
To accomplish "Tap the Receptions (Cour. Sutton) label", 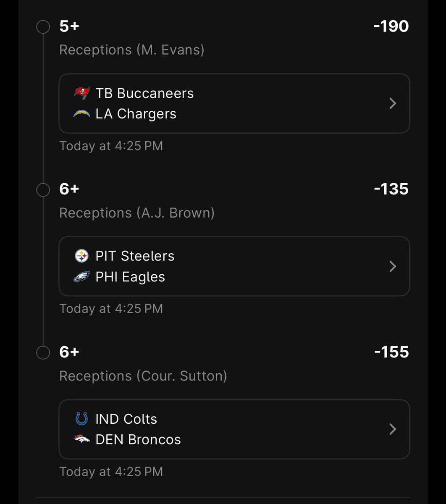I will (143, 376).
